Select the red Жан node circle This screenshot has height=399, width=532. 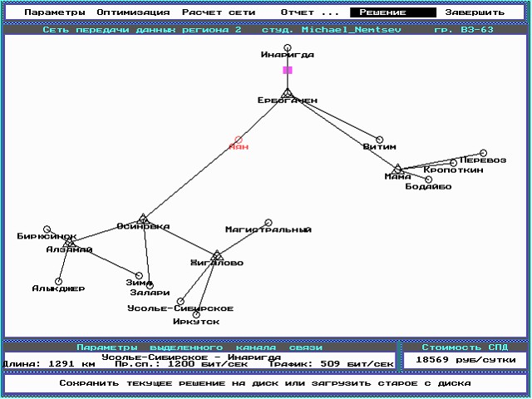pyautogui.click(x=239, y=140)
